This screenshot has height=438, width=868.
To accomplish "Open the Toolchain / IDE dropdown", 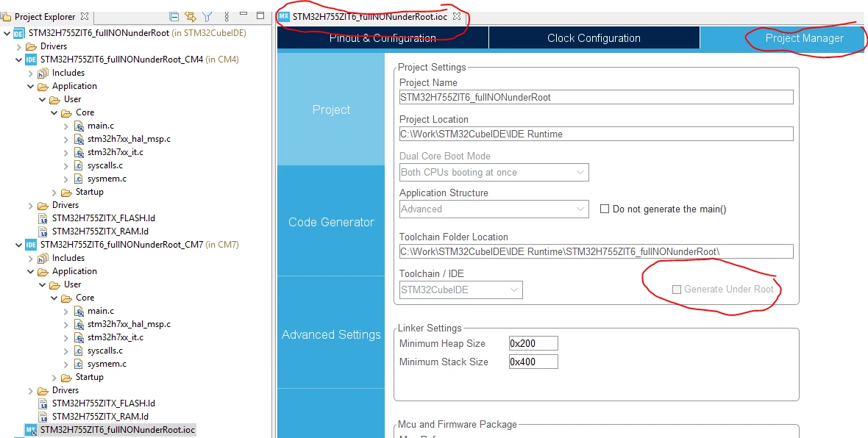I will coord(460,290).
